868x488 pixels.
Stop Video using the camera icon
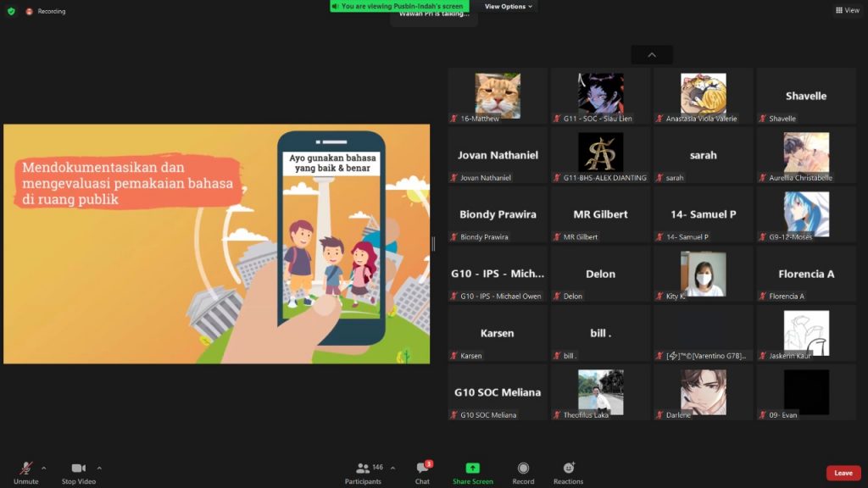pos(79,469)
